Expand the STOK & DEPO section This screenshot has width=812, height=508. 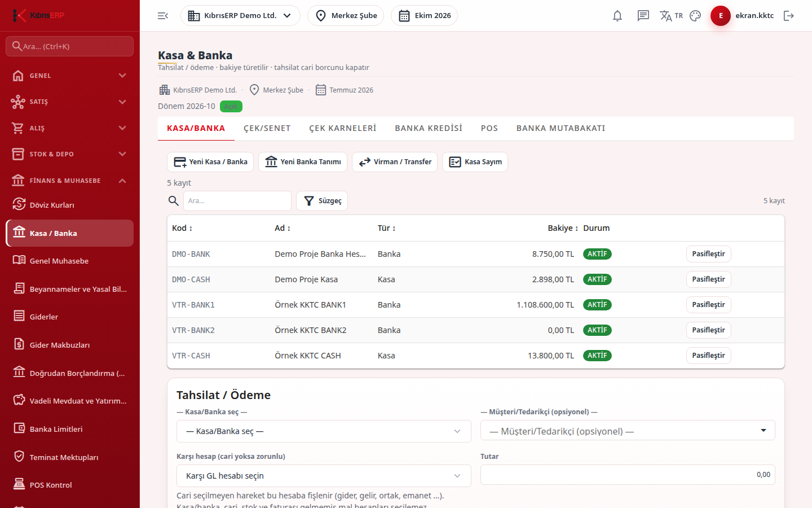(x=70, y=154)
